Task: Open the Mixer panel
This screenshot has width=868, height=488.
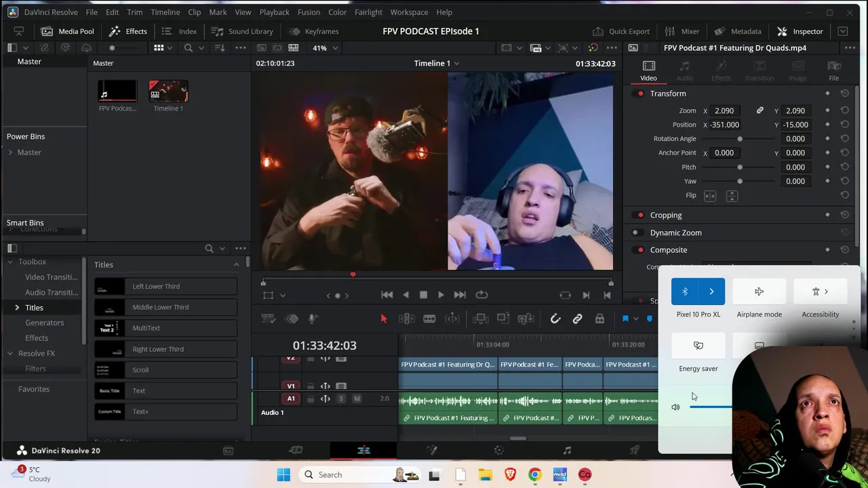Action: 682,31
